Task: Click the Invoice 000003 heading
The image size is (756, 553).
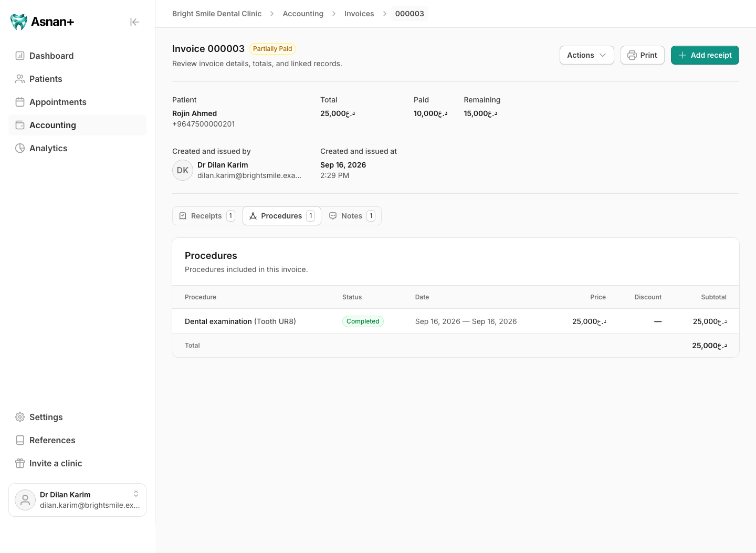Action: (x=208, y=49)
